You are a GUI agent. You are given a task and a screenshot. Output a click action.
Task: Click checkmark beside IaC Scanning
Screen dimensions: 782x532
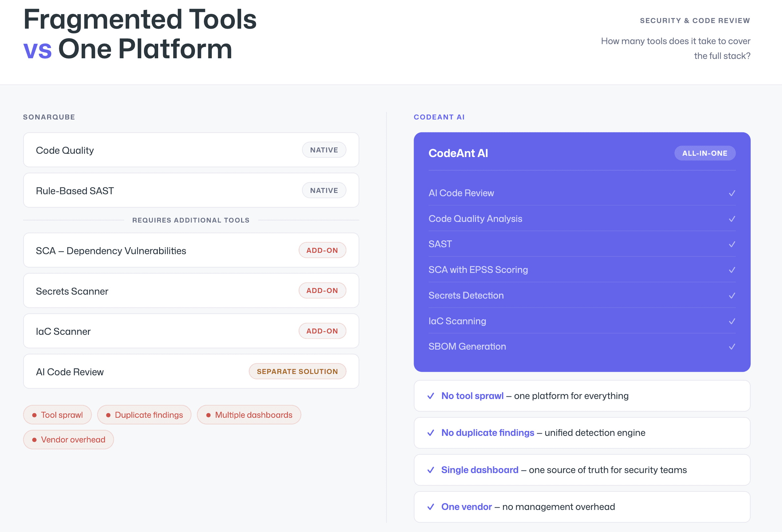pyautogui.click(x=732, y=321)
